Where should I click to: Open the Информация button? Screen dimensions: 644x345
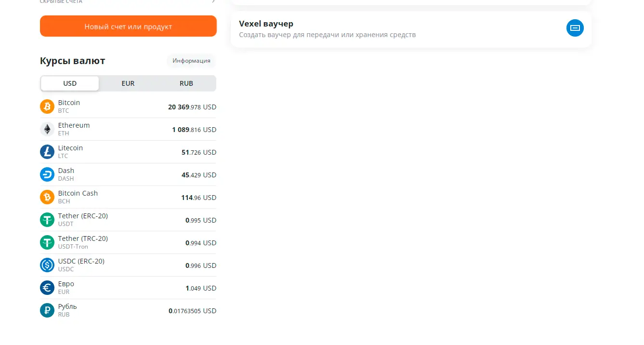point(192,61)
